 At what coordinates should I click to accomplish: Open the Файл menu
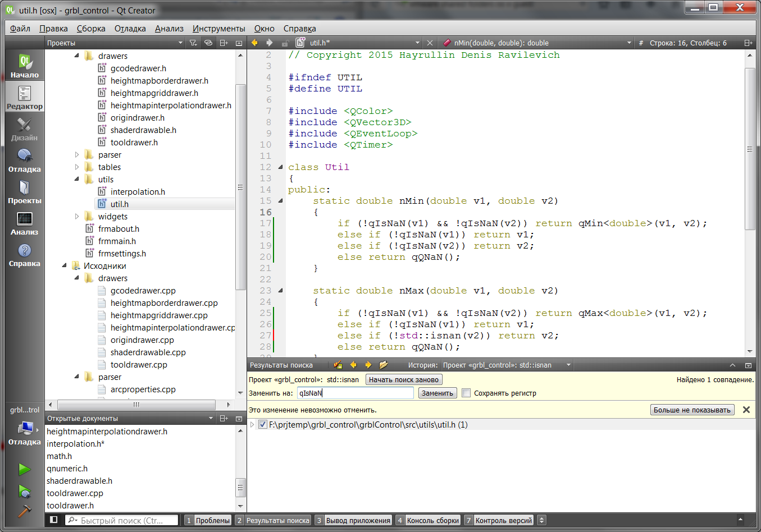click(20, 28)
